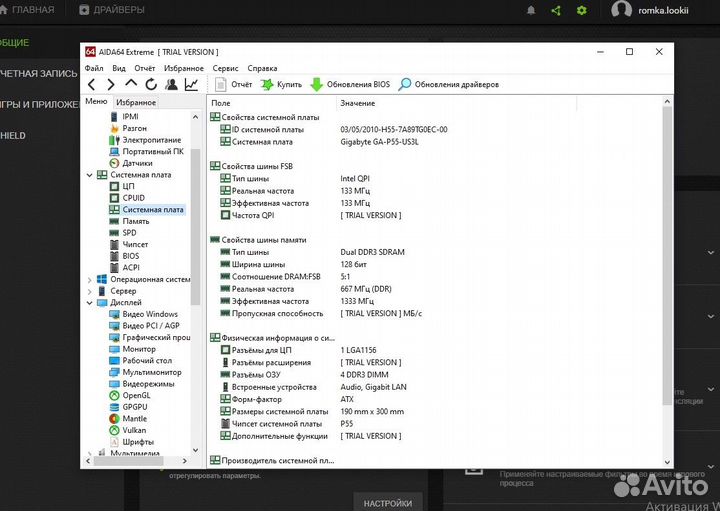The image size is (720, 511).
Task: Collapse the Системная плата tree node
Action: (90, 175)
